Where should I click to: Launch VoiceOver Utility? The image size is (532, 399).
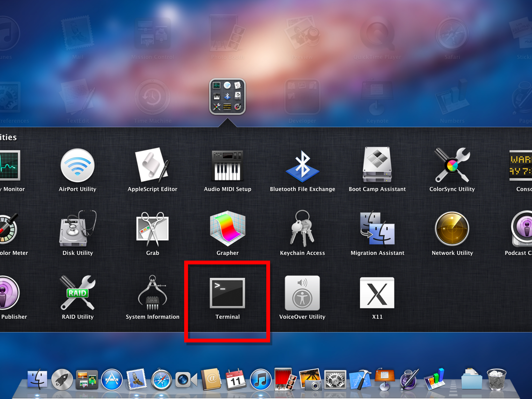coord(302,293)
